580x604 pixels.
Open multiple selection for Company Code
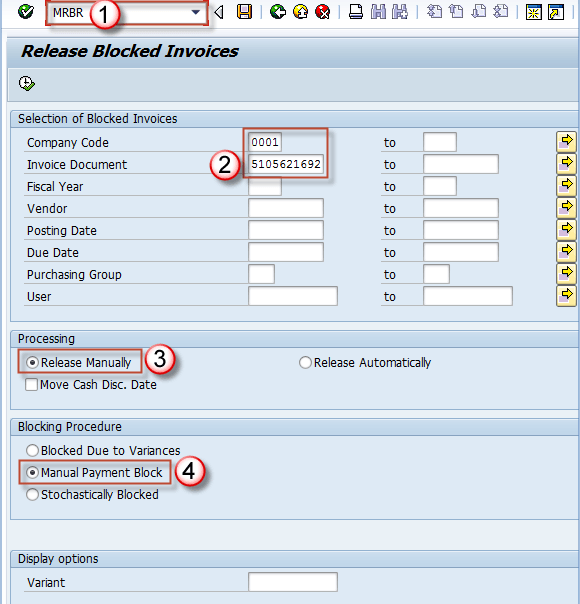click(566, 142)
